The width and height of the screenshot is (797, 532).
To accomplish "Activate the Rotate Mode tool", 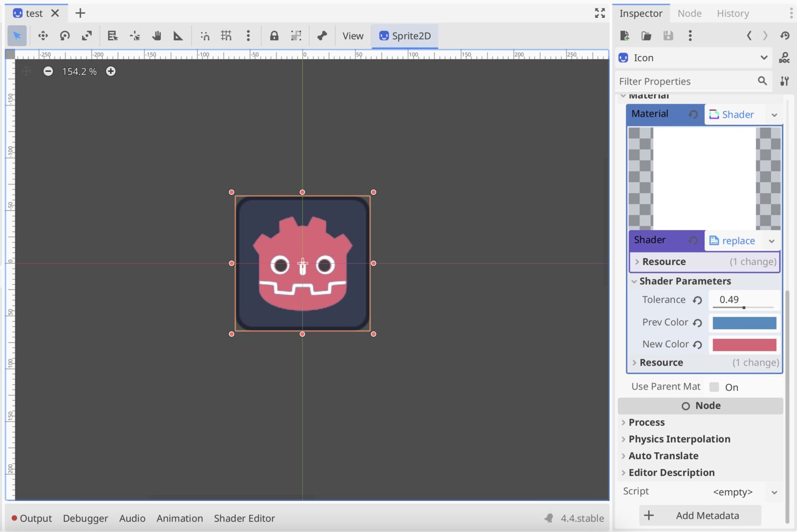I will 65,36.
